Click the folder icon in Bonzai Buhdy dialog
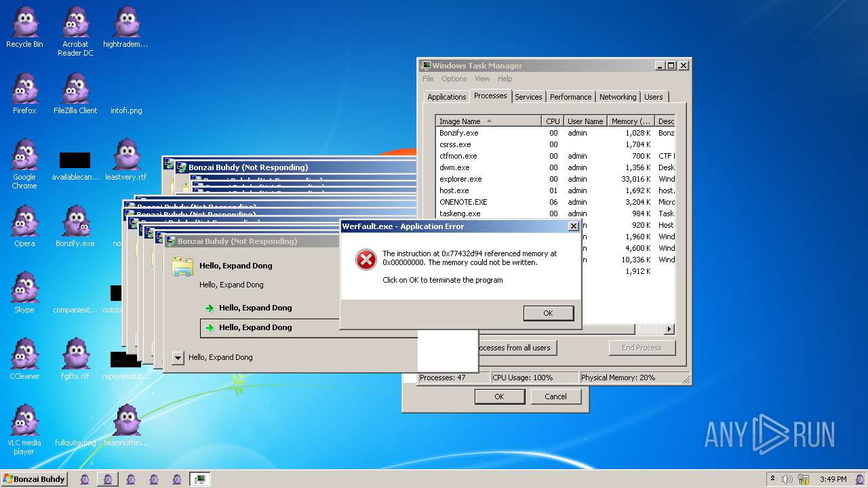The height and width of the screenshot is (488, 868). click(182, 267)
